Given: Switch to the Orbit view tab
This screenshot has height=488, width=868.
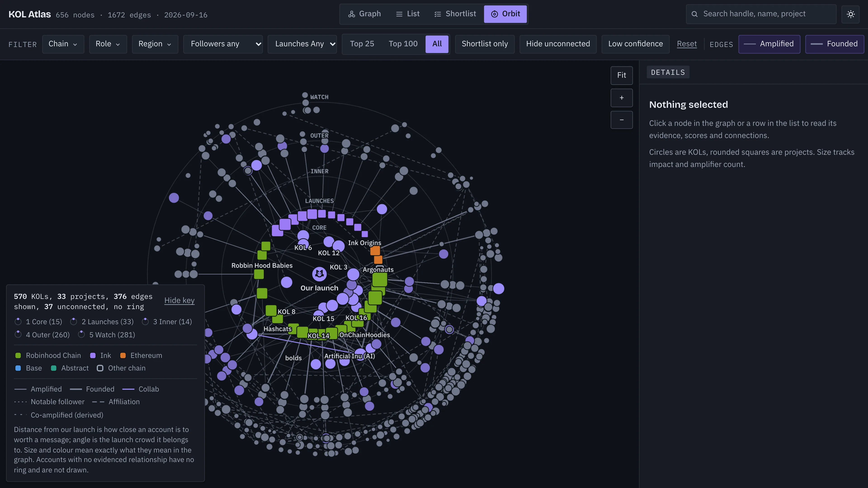Looking at the screenshot, I should point(505,14).
